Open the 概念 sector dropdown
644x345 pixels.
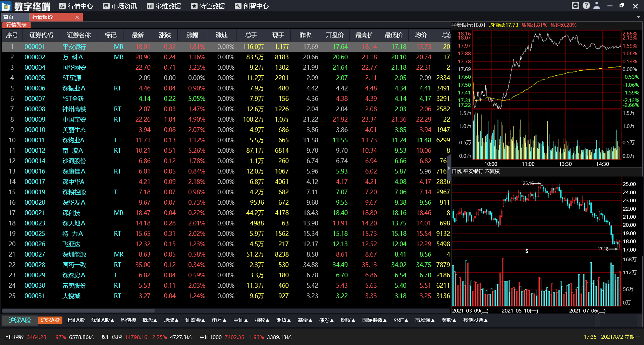(150, 320)
